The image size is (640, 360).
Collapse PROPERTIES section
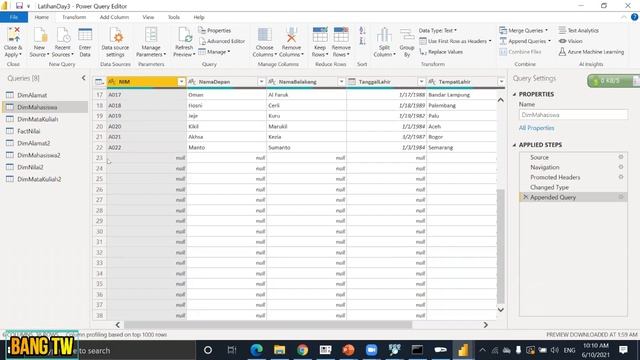tap(514, 94)
